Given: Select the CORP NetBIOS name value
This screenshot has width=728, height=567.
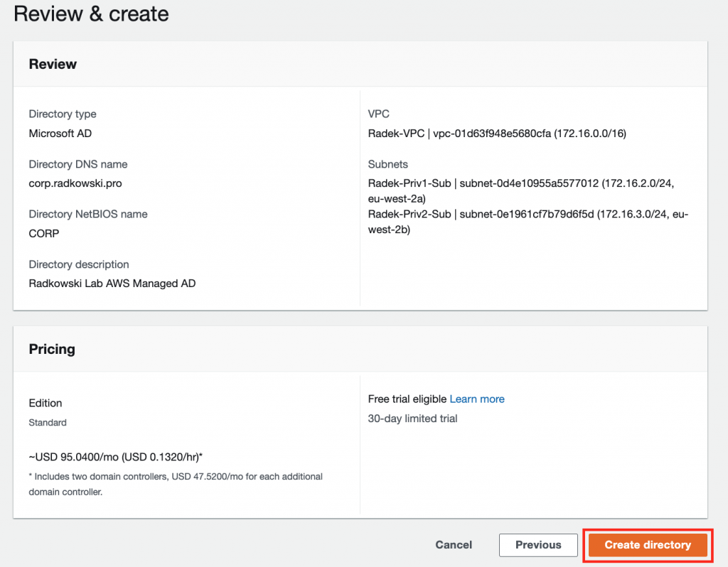Looking at the screenshot, I should click(43, 233).
